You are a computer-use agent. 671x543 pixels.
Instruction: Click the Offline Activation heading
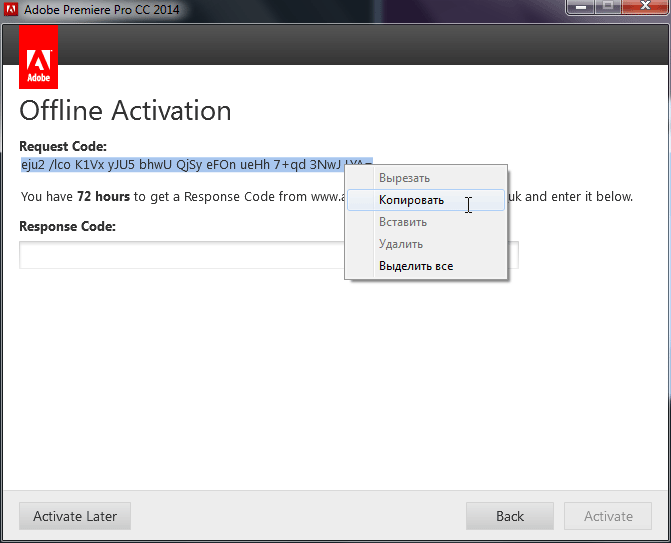click(125, 111)
